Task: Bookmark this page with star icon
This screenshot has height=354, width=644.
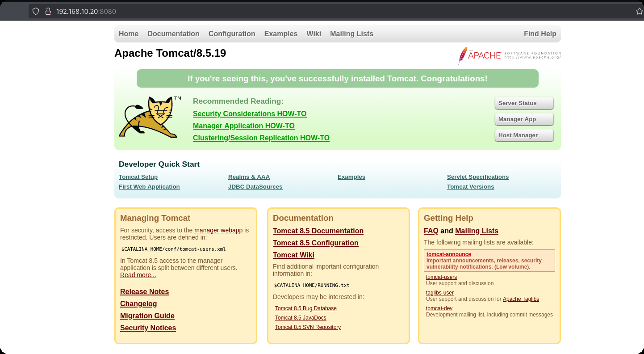Action: 639,12
